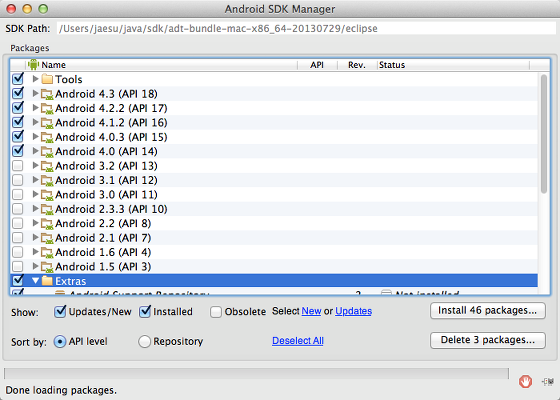Image resolution: width=560 pixels, height=400 pixels.
Task: Click the Delete 3 packages button
Action: [x=488, y=340]
